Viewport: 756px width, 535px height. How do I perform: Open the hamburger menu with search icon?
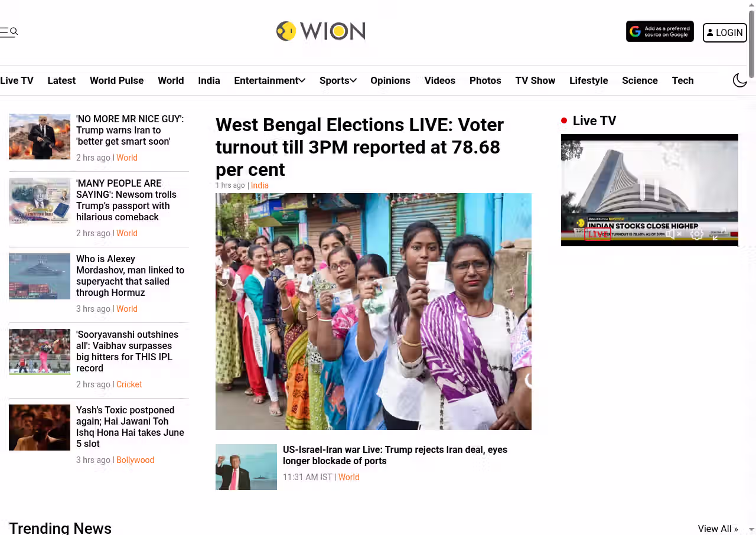[x=9, y=32]
